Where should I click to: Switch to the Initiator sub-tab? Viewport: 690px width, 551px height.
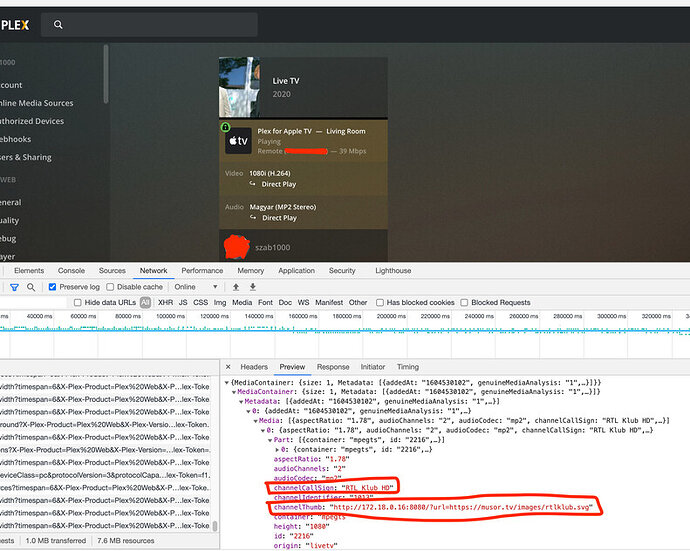tap(373, 367)
